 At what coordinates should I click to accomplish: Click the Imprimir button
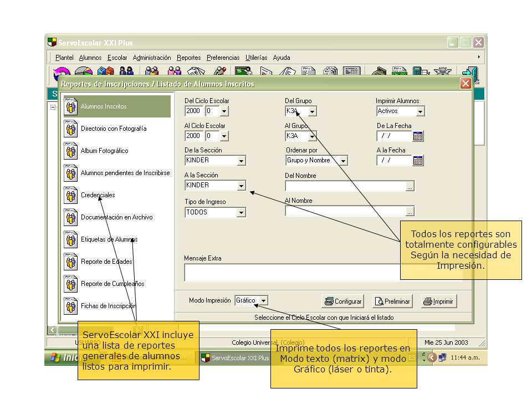[439, 301]
